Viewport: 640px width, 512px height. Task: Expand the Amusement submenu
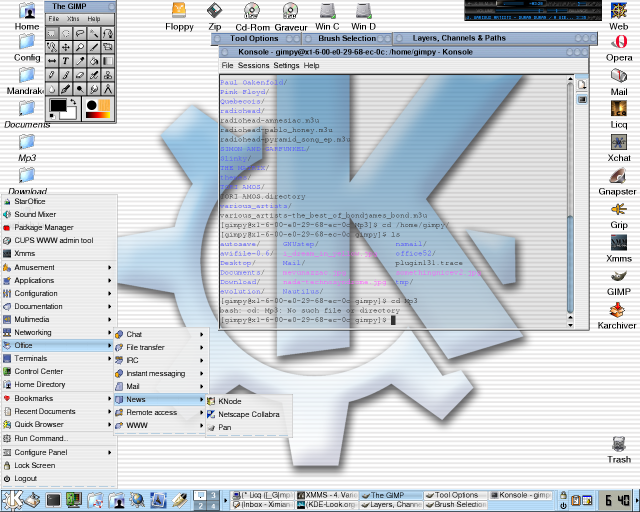tap(58, 267)
